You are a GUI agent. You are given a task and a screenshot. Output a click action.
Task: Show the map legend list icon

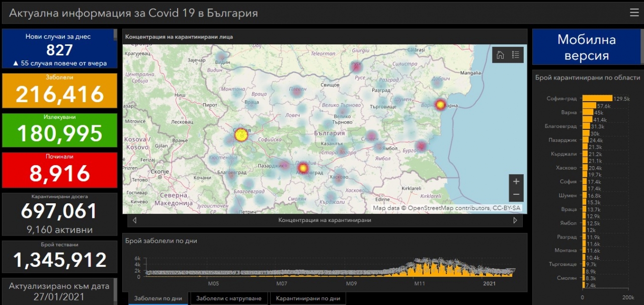(x=516, y=55)
